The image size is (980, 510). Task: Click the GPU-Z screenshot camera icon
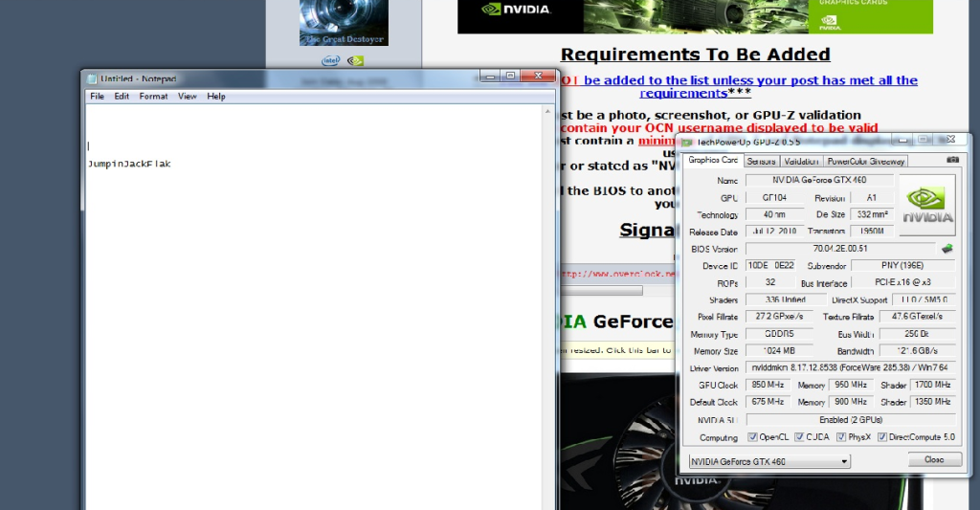pyautogui.click(x=952, y=160)
